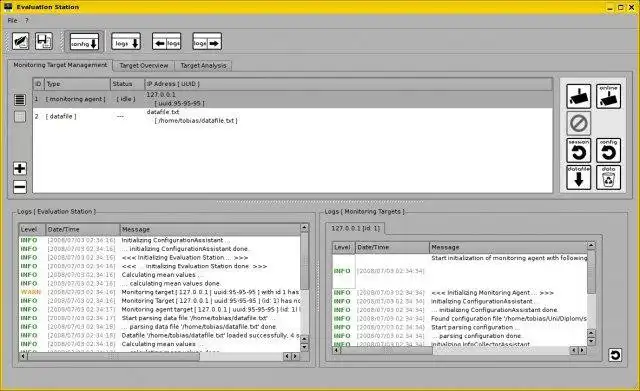Click the deselect rows grid icon
This screenshot has height=391, width=640.
pyautogui.click(x=20, y=117)
